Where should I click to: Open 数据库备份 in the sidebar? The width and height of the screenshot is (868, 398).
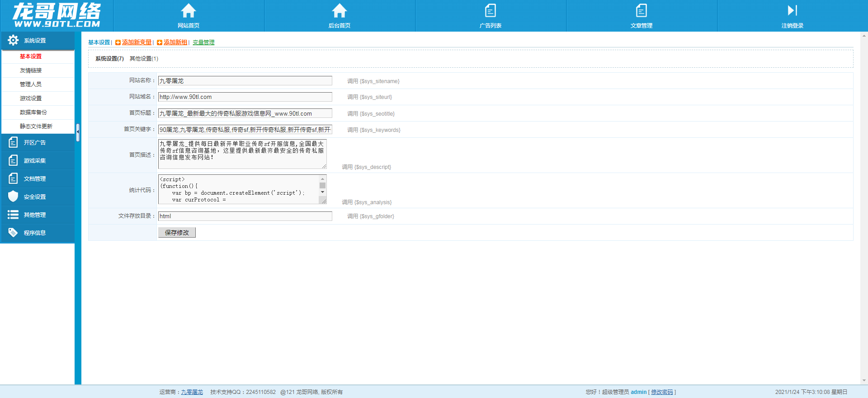[33, 112]
